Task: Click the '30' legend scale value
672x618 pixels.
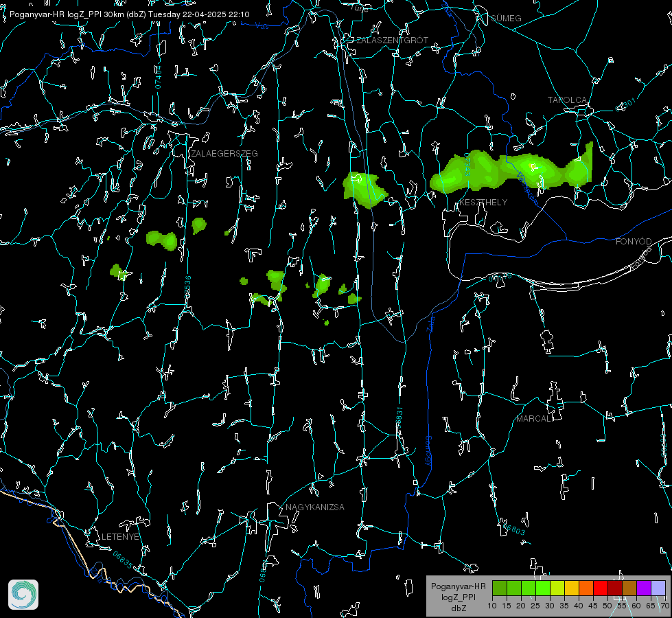Action: [549, 606]
